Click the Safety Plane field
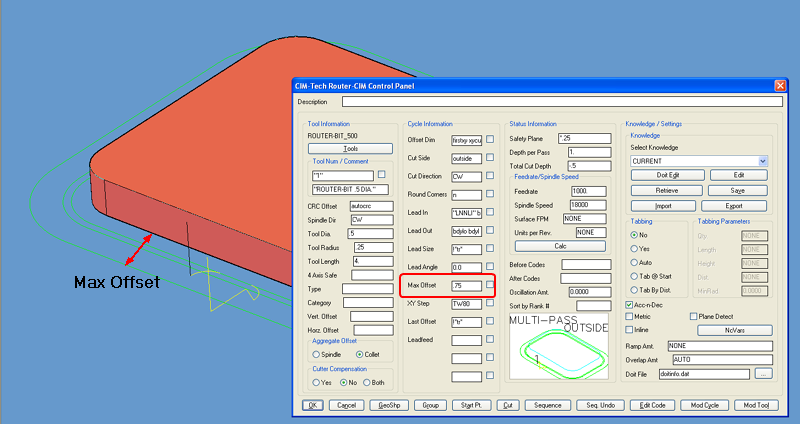This screenshot has width=800, height=424. coord(585,138)
